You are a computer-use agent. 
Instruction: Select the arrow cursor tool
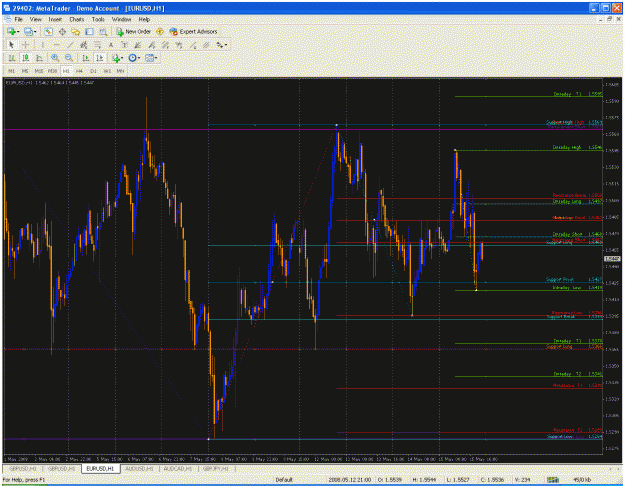click(x=11, y=45)
